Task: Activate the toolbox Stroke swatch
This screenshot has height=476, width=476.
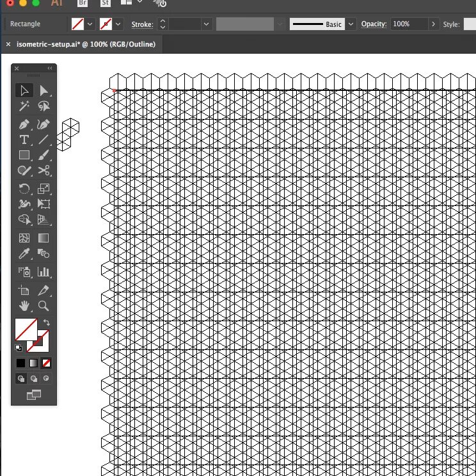Action: (42, 345)
